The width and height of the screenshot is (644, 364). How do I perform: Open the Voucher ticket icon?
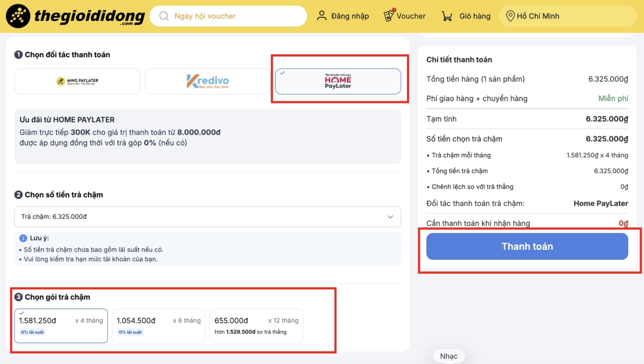[x=388, y=15]
